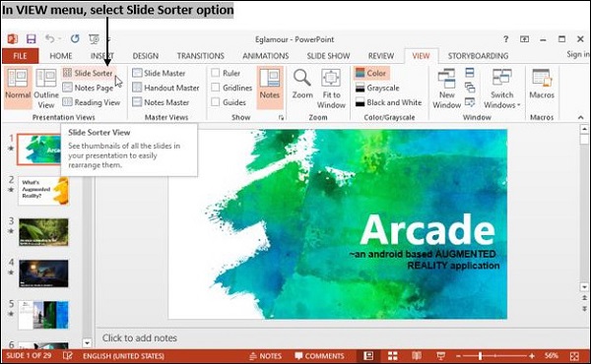Screen dimensions: 591x364
Task: Switch to the TRANSITIONS tab
Action: (201, 56)
